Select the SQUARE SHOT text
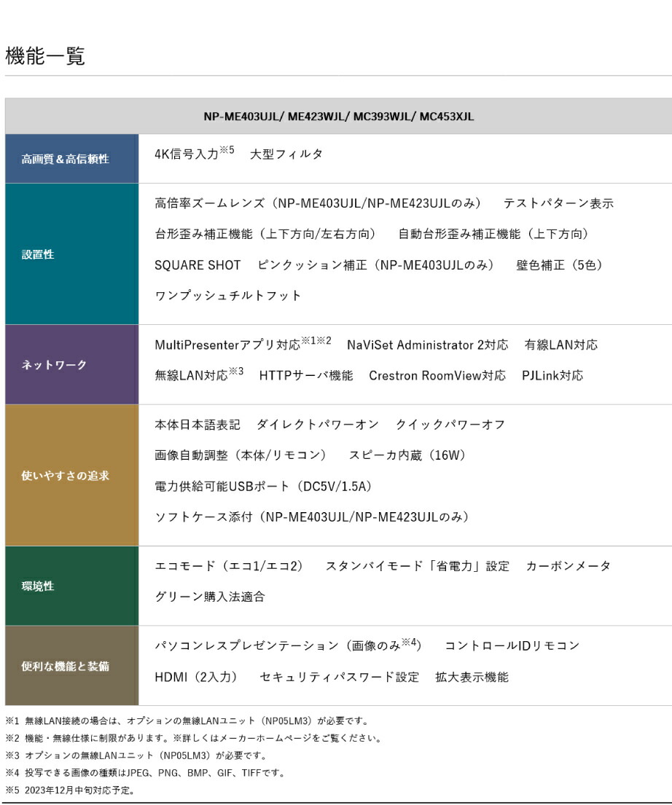672x805 pixels. coord(198,265)
